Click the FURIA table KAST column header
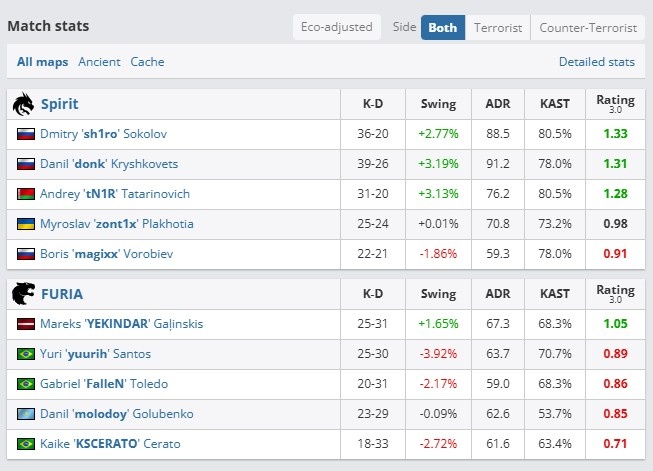This screenshot has width=653, height=471. pos(555,294)
